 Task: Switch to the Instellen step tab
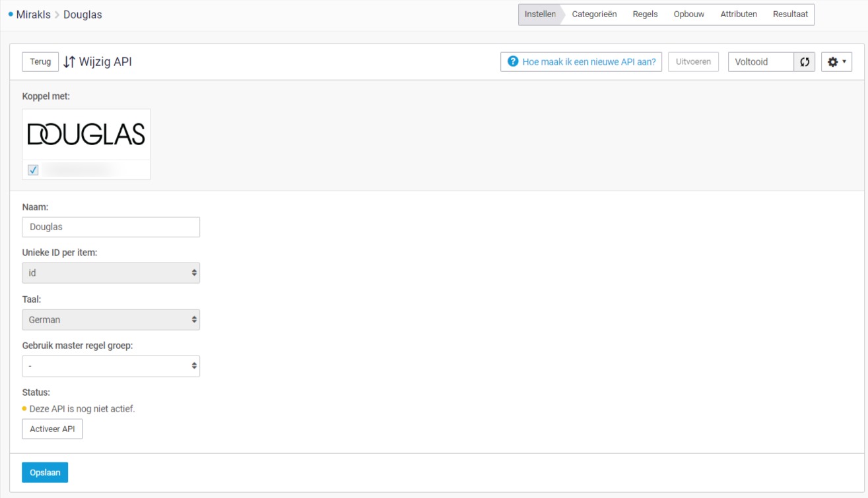(540, 15)
